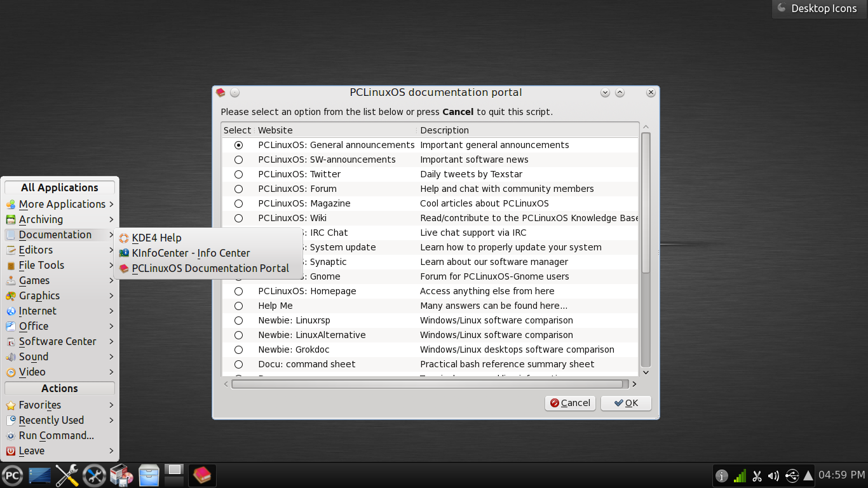Click the show desktop icon on the taskbar
Viewport: 868px width, 488px height.
39,475
